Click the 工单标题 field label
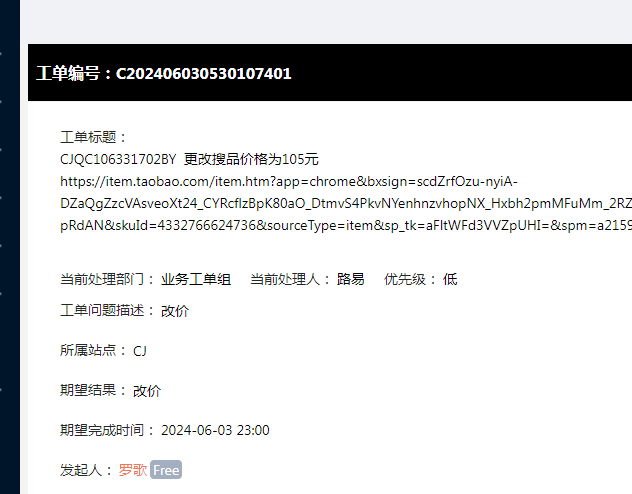This screenshot has width=632, height=494. [x=93, y=137]
